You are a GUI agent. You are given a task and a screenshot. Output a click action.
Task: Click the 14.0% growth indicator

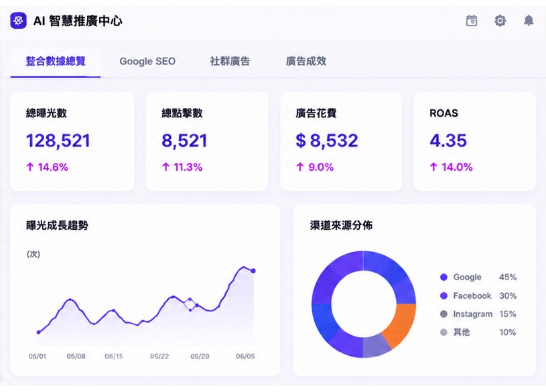pos(452,168)
